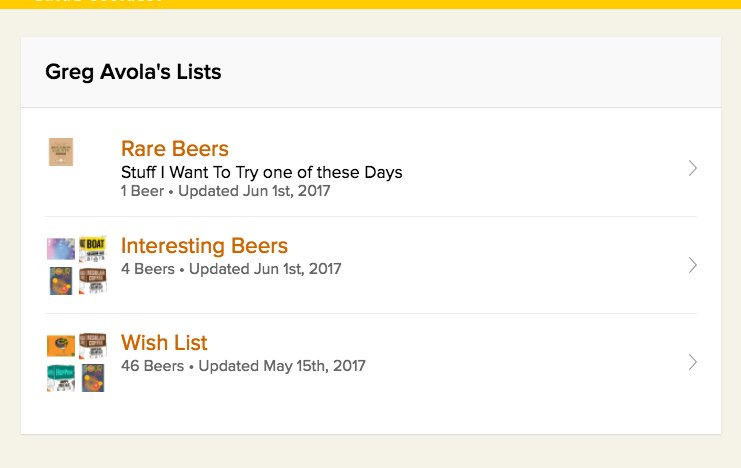The height and width of the screenshot is (468, 741).
Task: Click the "Stuff I Want To Try" description
Action: [x=261, y=172]
